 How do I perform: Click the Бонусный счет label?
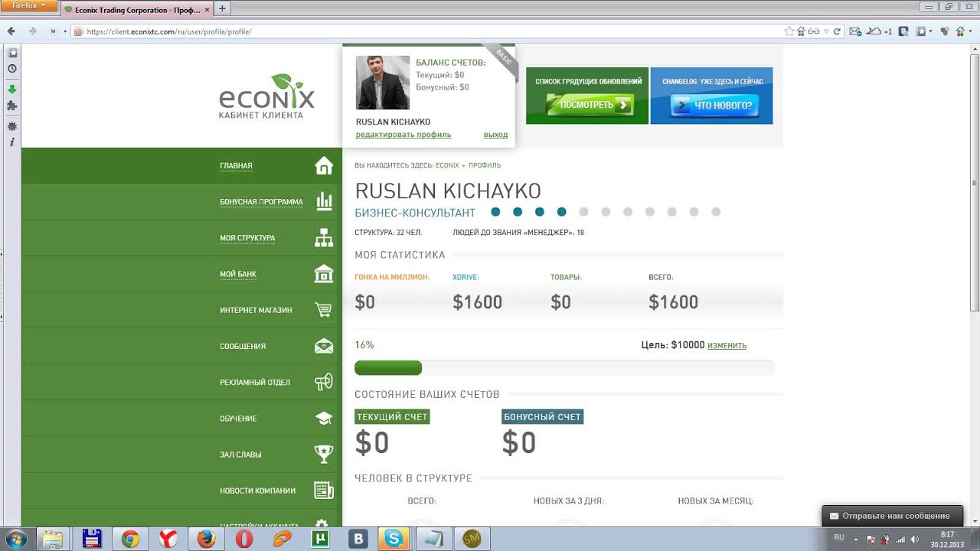tap(543, 417)
